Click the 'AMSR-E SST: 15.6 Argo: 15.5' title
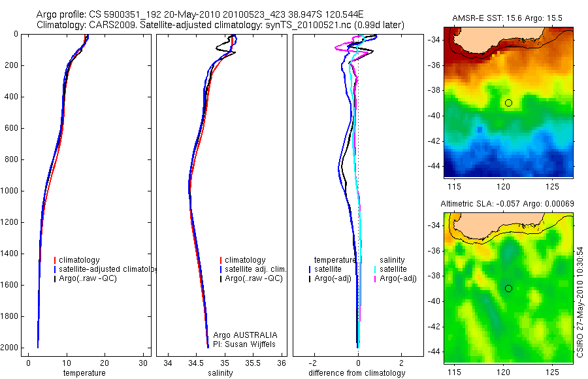The height and width of the screenshot is (379, 588). click(x=507, y=18)
